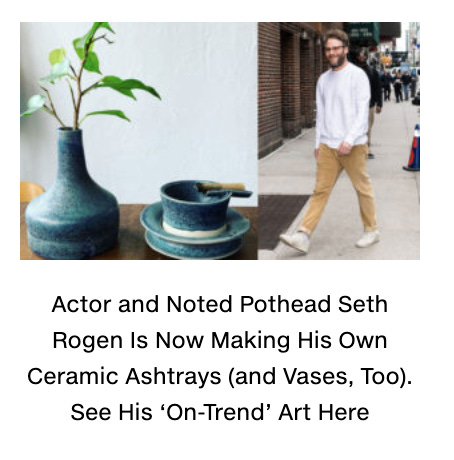Click the blue ceramic vase photo
Screen dimensions: 454x460
(139, 141)
